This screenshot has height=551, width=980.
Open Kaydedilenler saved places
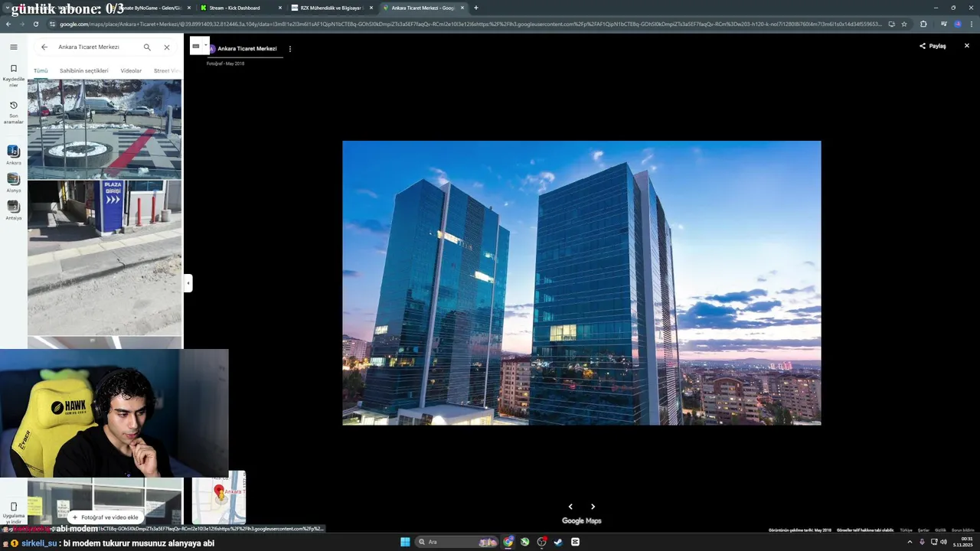pyautogui.click(x=13, y=75)
